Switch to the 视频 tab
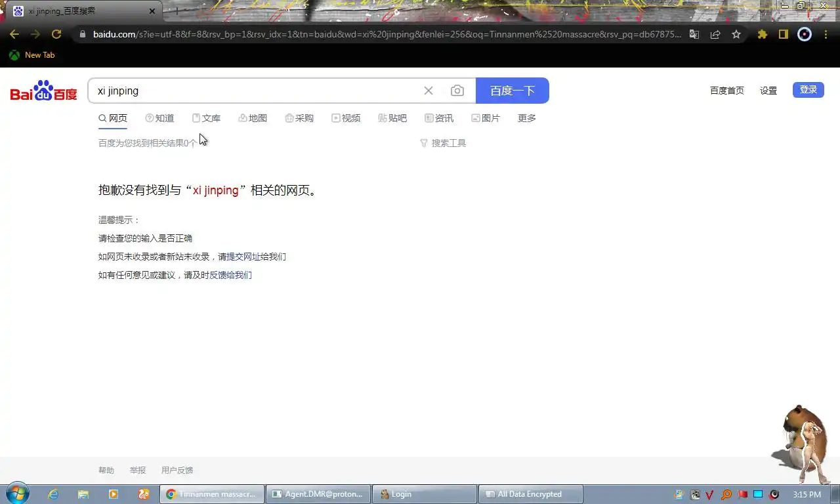The image size is (840, 504). tap(346, 118)
